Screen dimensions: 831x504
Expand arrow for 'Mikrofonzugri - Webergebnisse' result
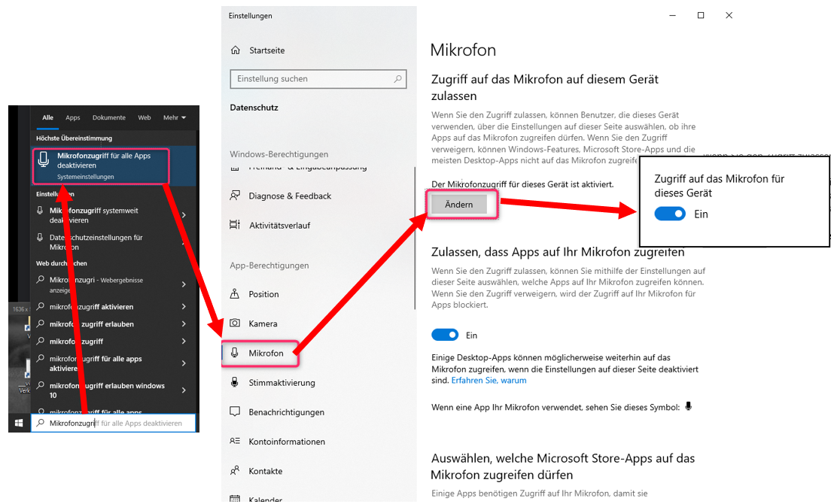(x=184, y=284)
